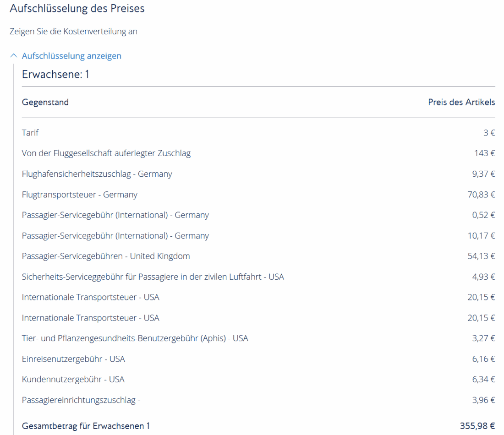Click the 0,52 € service fee price
Screen dimensions: 504x435
[x=483, y=215]
